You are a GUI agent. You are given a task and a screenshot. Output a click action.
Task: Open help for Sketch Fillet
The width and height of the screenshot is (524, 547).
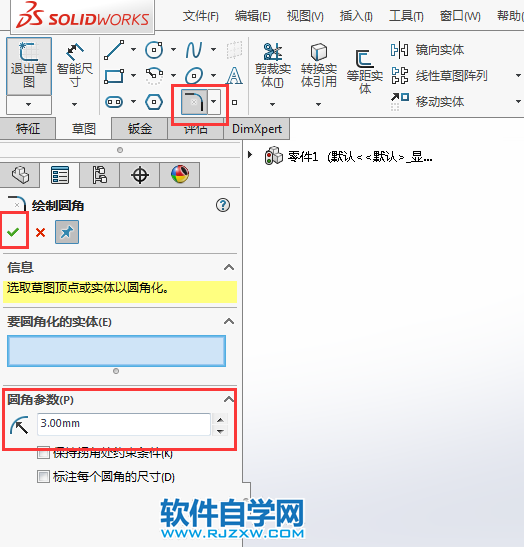(x=223, y=205)
